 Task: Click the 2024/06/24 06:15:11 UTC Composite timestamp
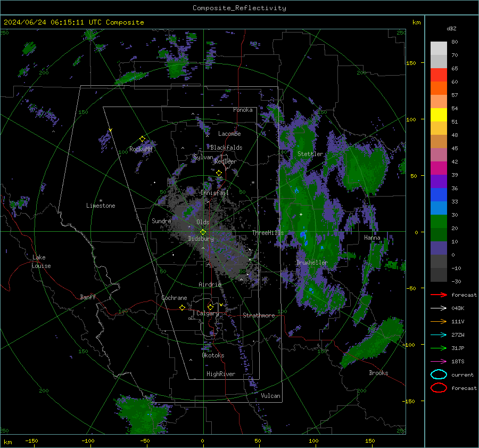click(73, 22)
